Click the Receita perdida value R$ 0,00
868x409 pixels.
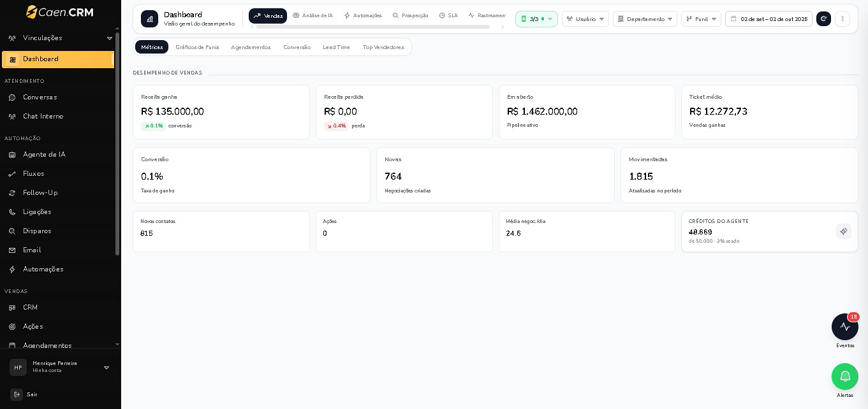pyautogui.click(x=341, y=111)
